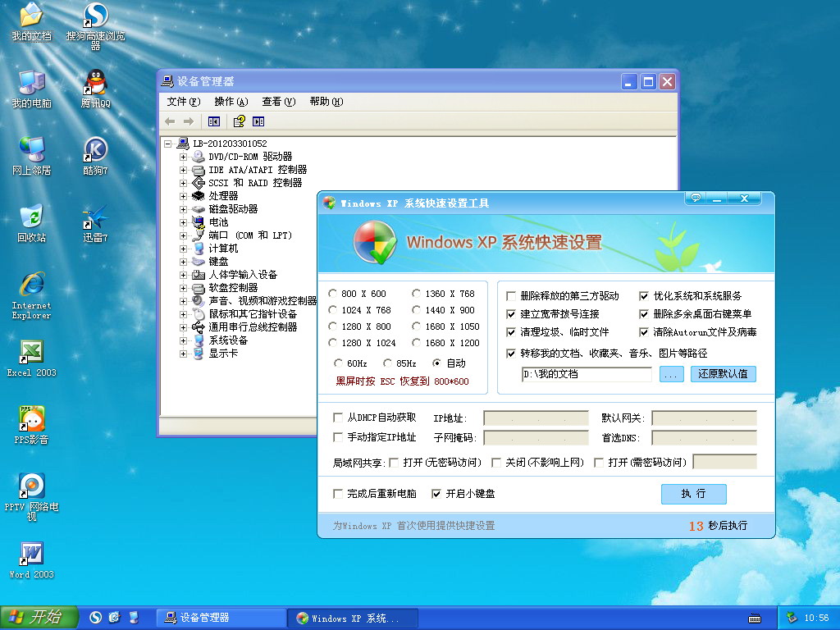This screenshot has height=630, width=840.
Task: Expand the 端口 (COM 和 LPT) node
Action: 183,235
